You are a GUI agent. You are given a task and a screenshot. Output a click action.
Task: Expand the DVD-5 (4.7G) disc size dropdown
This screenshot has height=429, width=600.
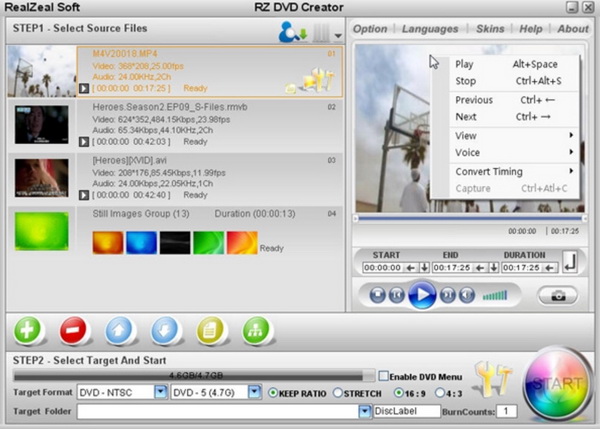[254, 392]
